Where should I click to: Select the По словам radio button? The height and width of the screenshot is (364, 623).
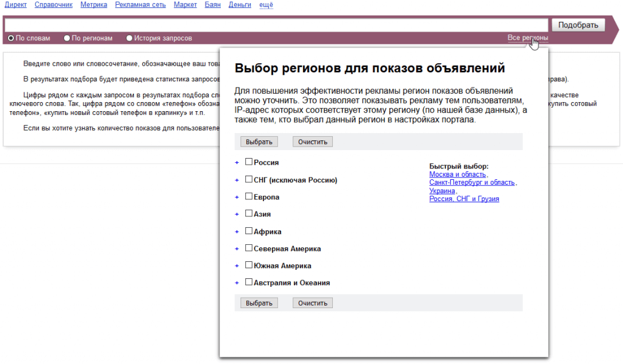(x=10, y=37)
